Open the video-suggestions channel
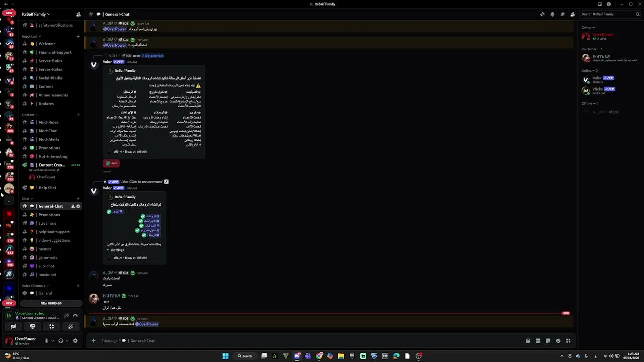Image resolution: width=644 pixels, height=362 pixels. point(51,240)
